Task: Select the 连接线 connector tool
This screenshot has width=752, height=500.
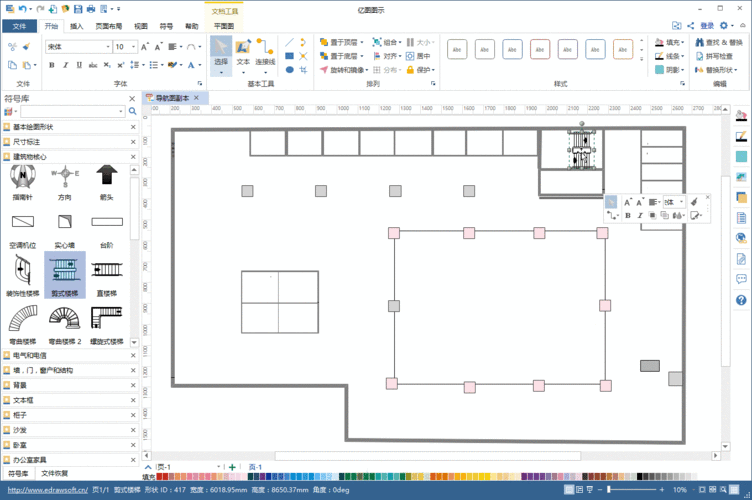Action: 265,52
